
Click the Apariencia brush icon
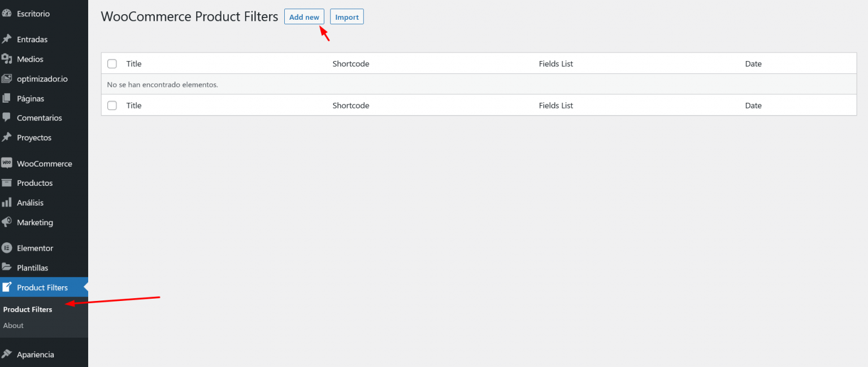click(x=7, y=355)
